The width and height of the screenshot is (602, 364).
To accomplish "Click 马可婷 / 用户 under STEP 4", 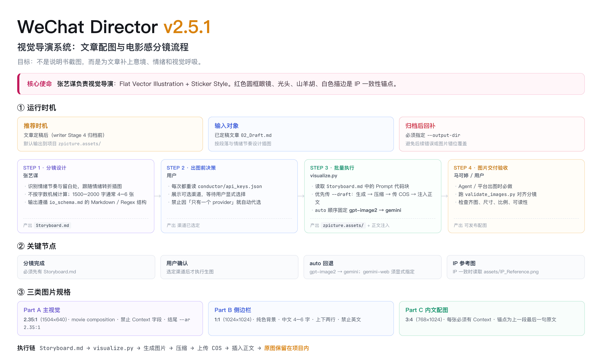I will (469, 176).
